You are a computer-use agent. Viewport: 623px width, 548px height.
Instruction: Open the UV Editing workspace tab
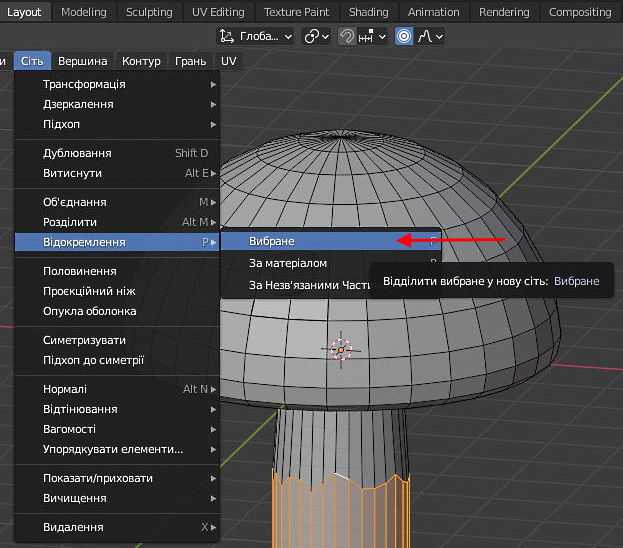pyautogui.click(x=218, y=12)
